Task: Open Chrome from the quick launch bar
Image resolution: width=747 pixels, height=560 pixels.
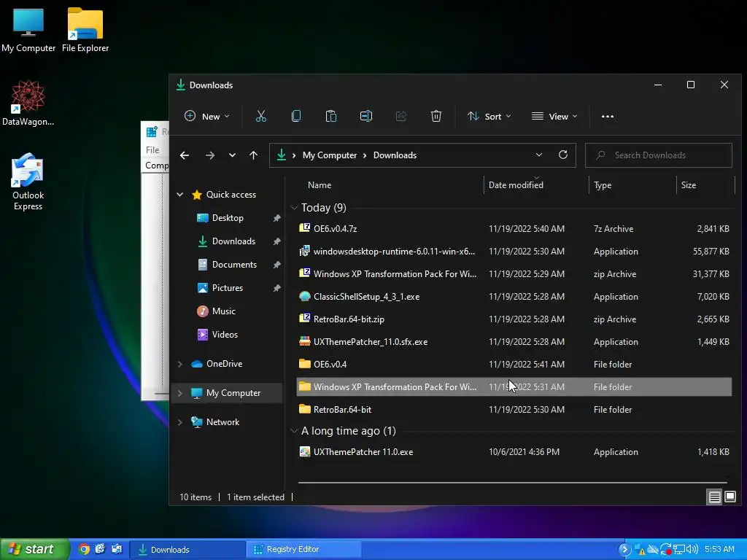Action: [84, 549]
